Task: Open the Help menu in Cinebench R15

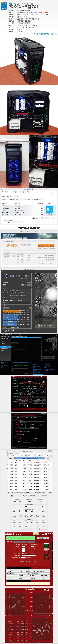Action: click(5, 271)
